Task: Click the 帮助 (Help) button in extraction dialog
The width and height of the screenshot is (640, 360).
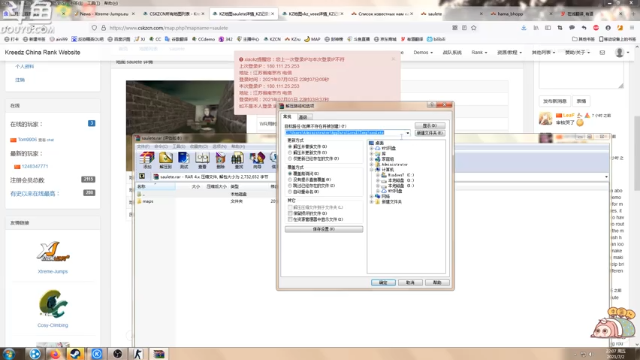Action: (x=437, y=282)
